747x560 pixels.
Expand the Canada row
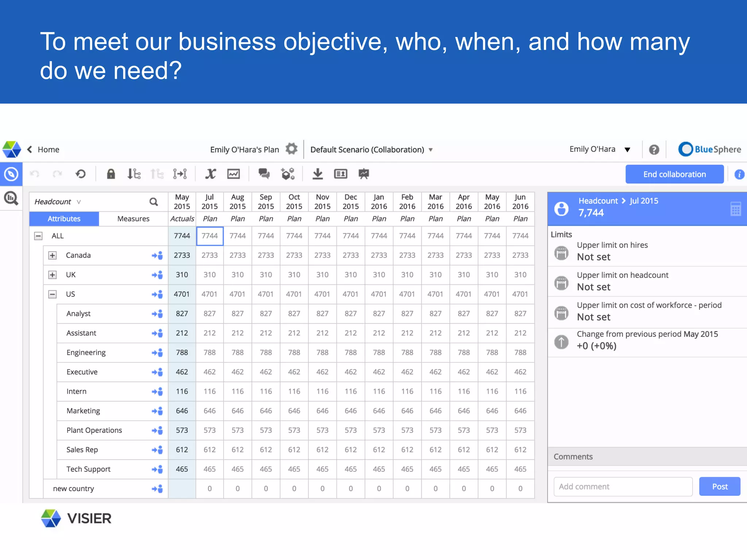click(x=53, y=255)
